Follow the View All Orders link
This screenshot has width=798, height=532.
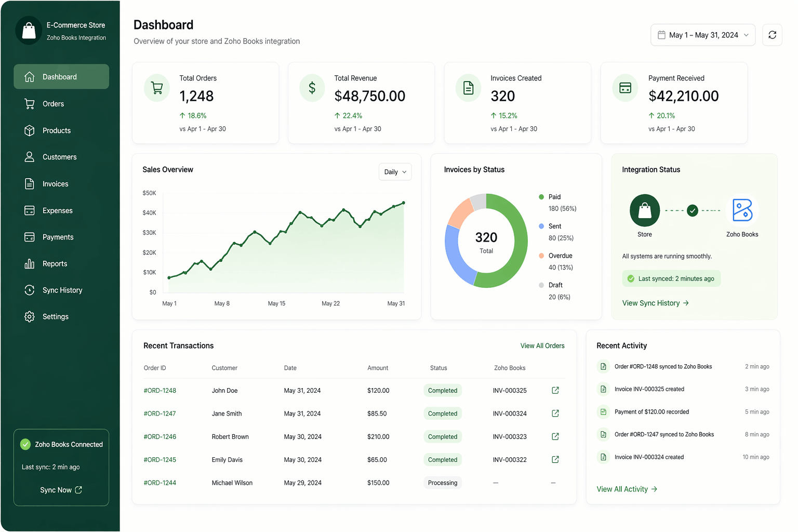pyautogui.click(x=542, y=346)
